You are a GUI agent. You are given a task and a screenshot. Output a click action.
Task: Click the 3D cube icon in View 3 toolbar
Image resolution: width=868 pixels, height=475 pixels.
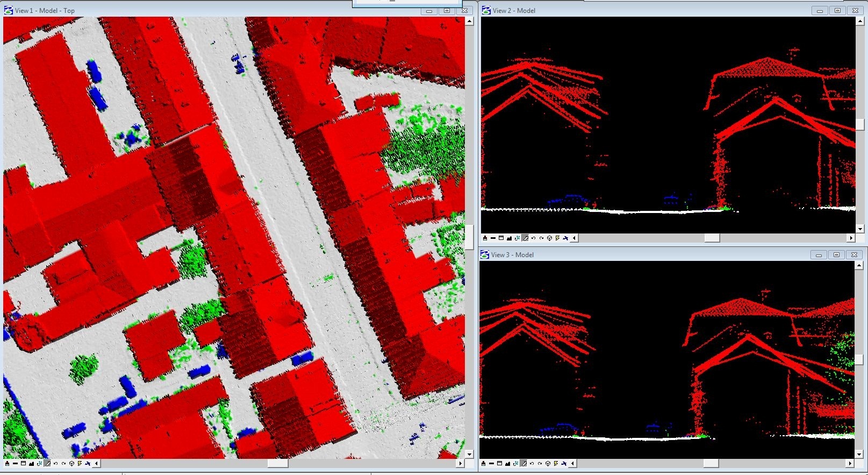point(548,463)
